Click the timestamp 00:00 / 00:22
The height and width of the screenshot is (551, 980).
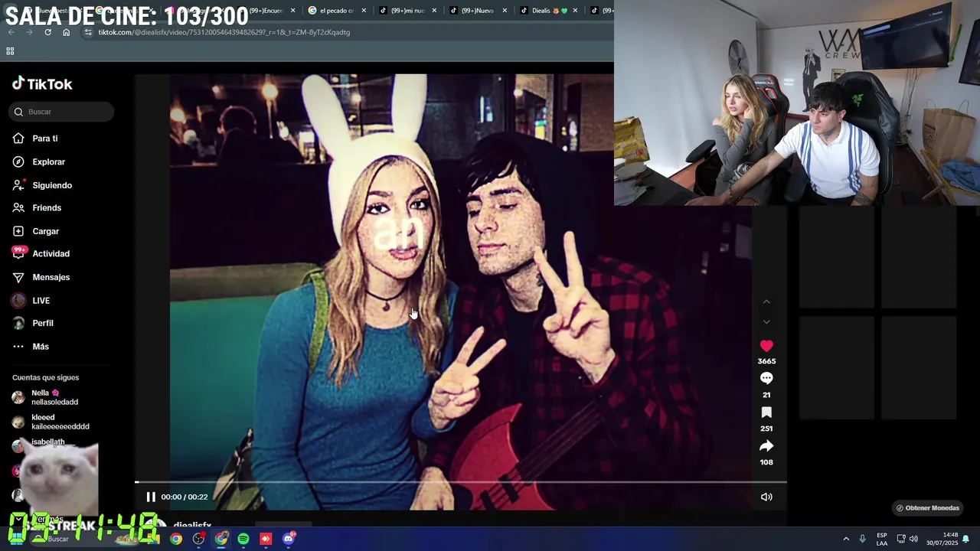185,497
